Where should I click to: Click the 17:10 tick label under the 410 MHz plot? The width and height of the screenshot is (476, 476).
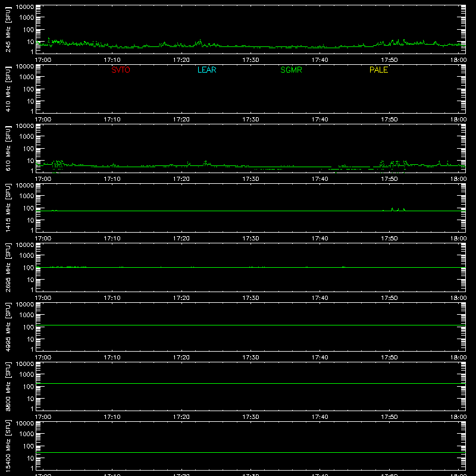click(112, 120)
